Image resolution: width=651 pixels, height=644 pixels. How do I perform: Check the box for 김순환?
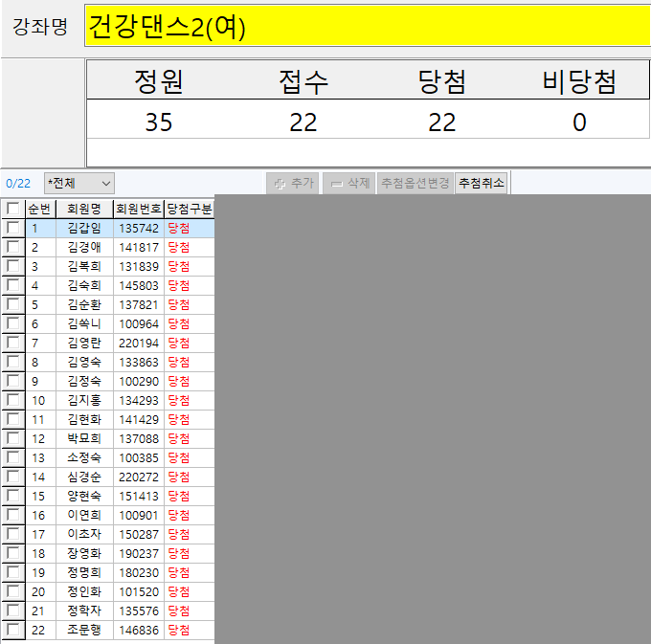(12, 304)
